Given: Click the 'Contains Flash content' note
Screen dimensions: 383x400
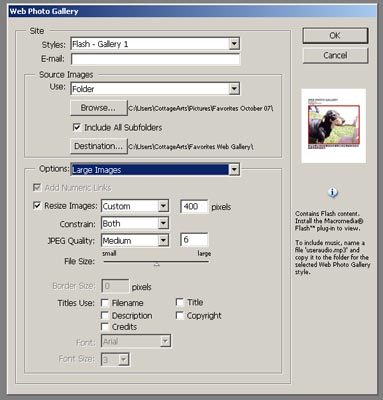Looking at the screenshot, I should tap(329, 221).
